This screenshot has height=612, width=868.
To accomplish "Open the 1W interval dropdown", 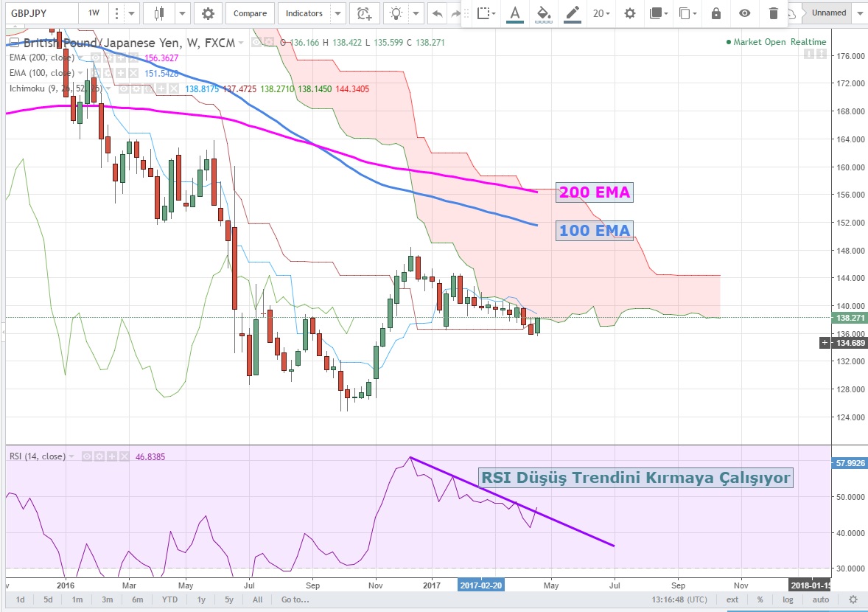I will [94, 13].
